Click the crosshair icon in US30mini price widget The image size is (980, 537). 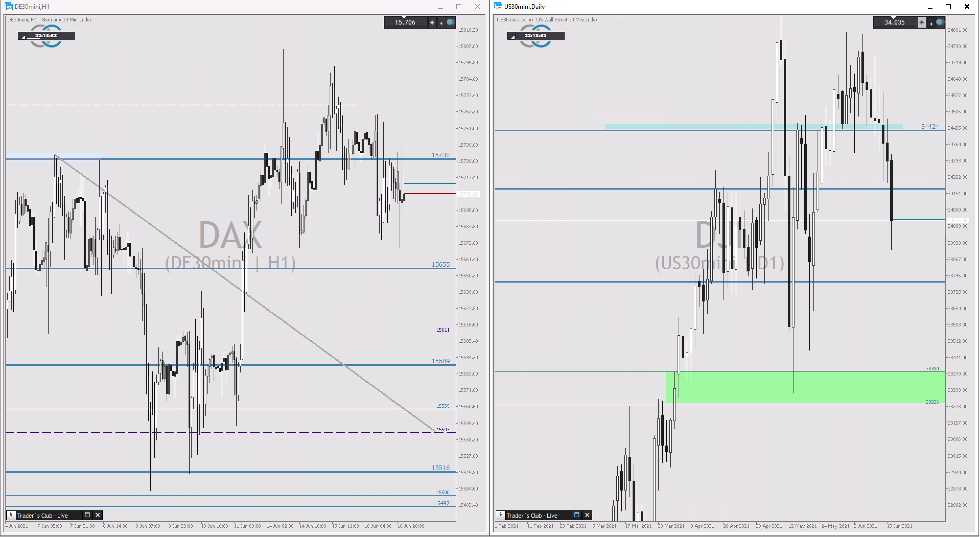click(922, 22)
